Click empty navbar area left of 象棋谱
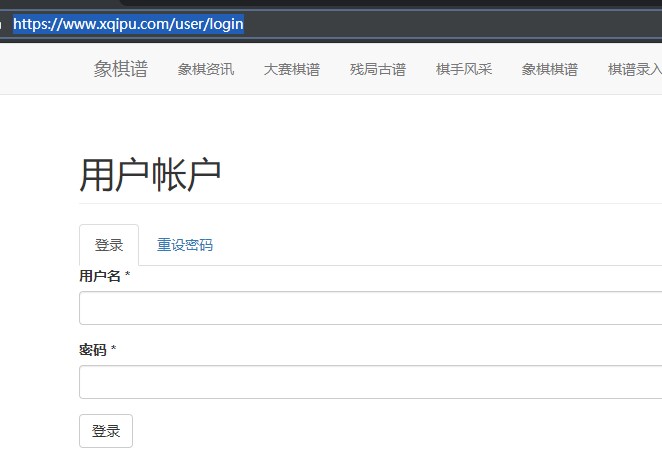Viewport: 662px width, 465px height. 40,69
